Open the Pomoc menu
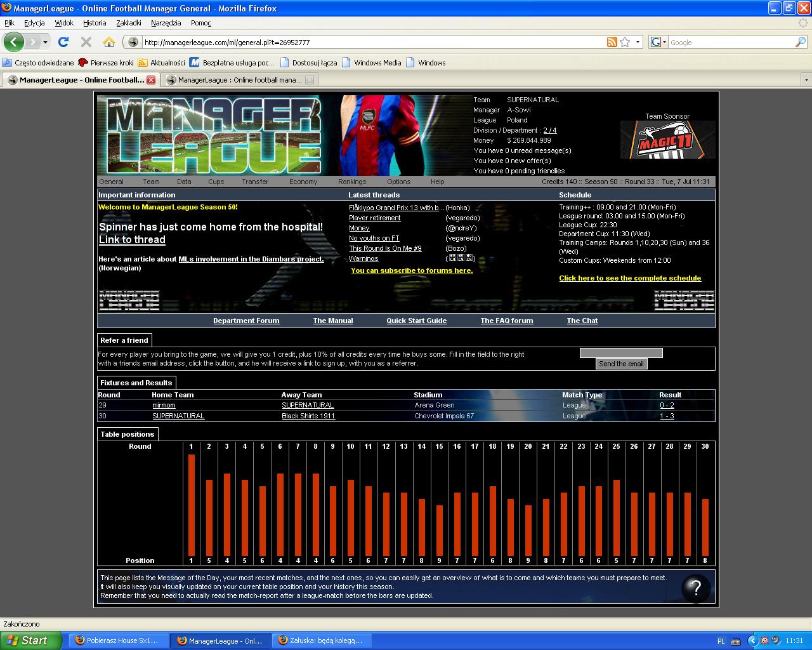The height and width of the screenshot is (650, 812). pos(200,23)
